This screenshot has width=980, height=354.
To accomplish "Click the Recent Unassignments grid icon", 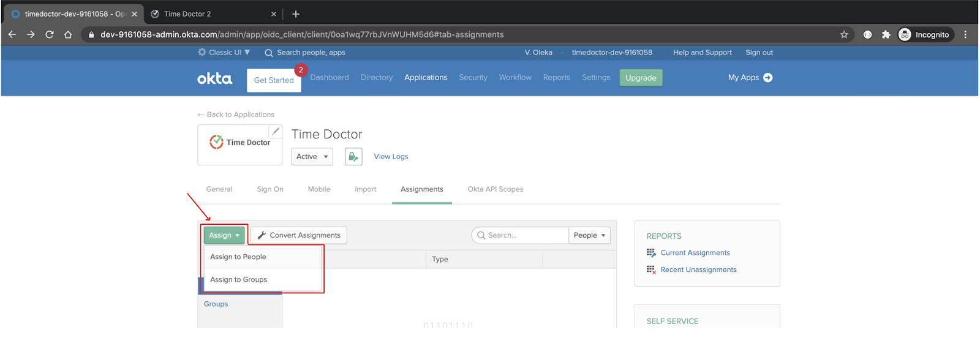I will point(651,270).
